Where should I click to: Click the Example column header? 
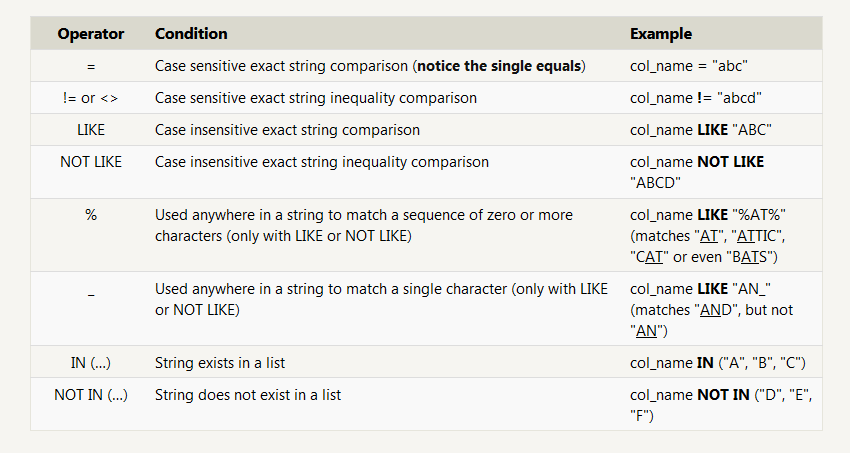tap(661, 34)
